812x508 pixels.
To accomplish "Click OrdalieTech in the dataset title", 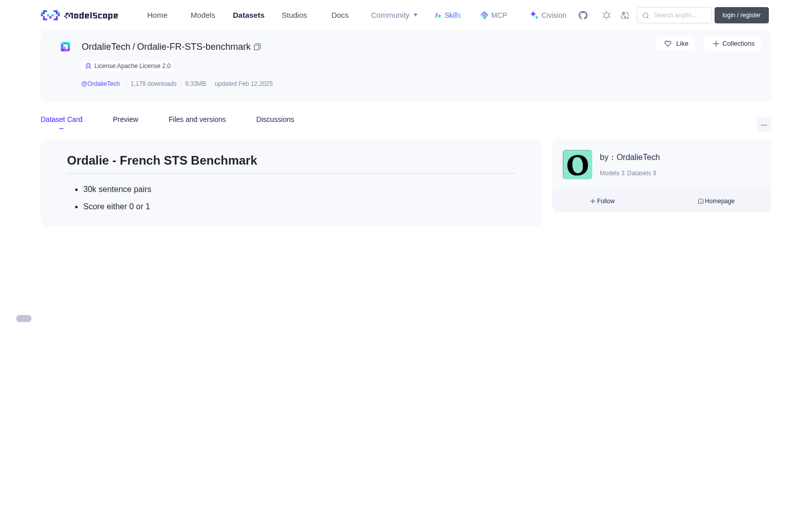I will (x=106, y=47).
